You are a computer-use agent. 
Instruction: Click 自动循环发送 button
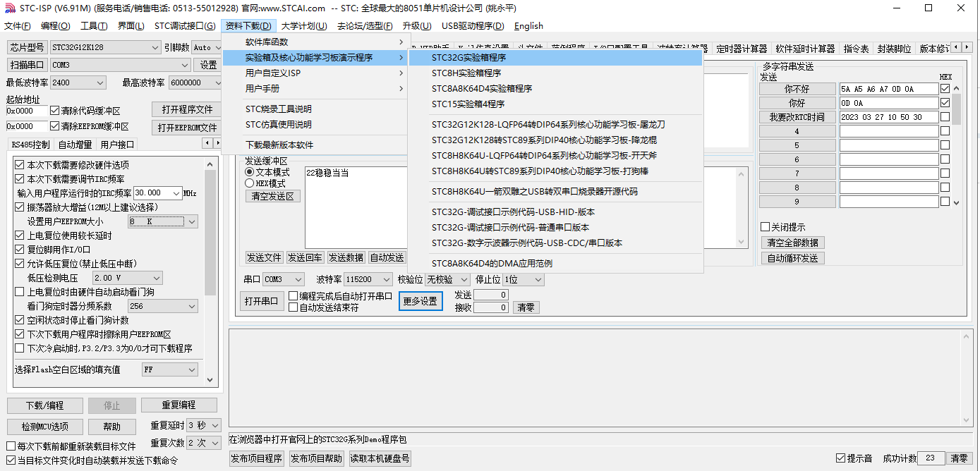tap(792, 258)
